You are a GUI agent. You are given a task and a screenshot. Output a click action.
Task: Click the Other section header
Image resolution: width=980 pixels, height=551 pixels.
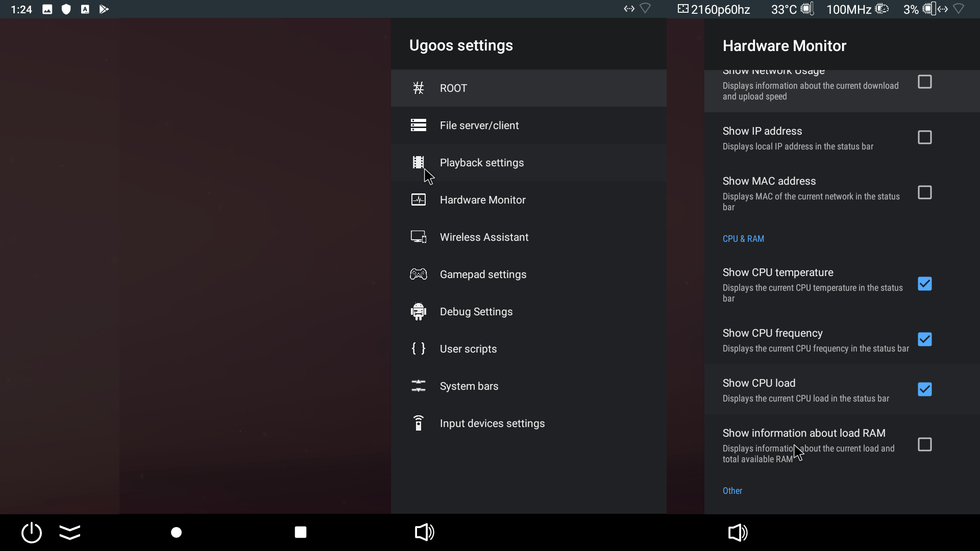(732, 491)
